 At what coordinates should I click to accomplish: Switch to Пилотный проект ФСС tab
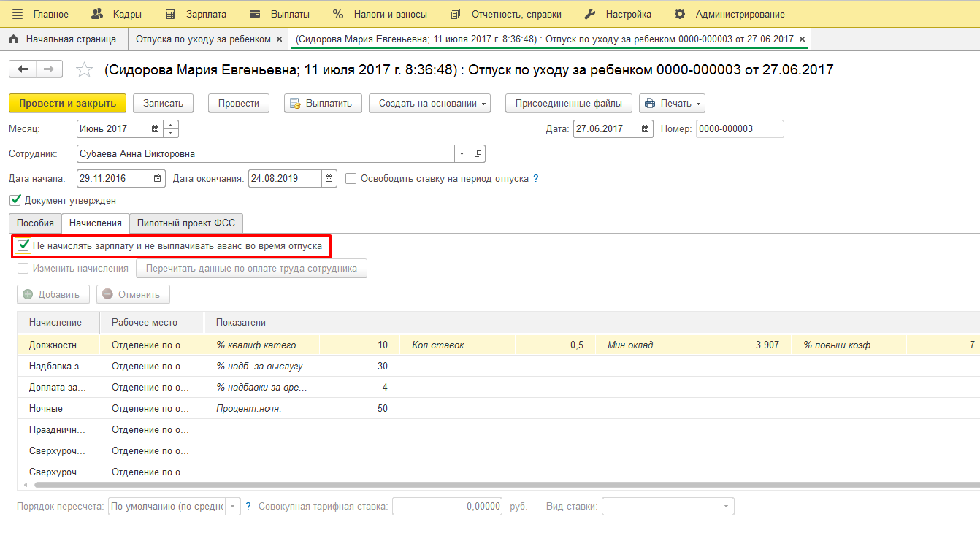[186, 223]
